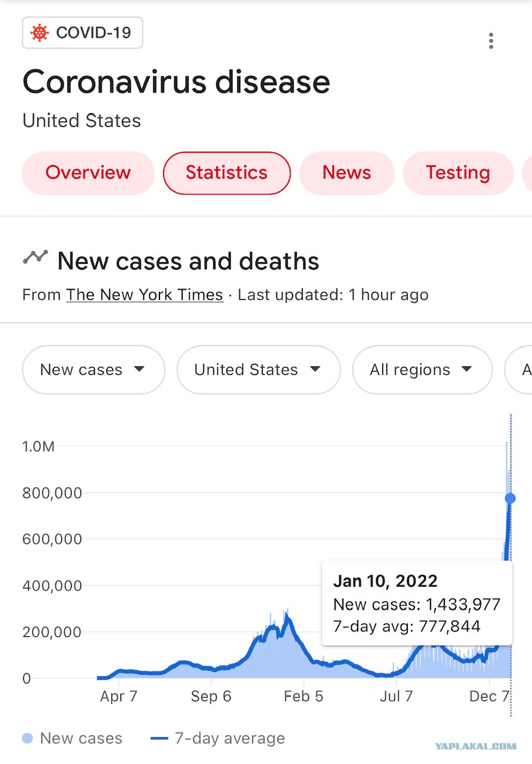Click the red coronavirus icon in COVID-19 chip
532x764 pixels.
pos(39,33)
